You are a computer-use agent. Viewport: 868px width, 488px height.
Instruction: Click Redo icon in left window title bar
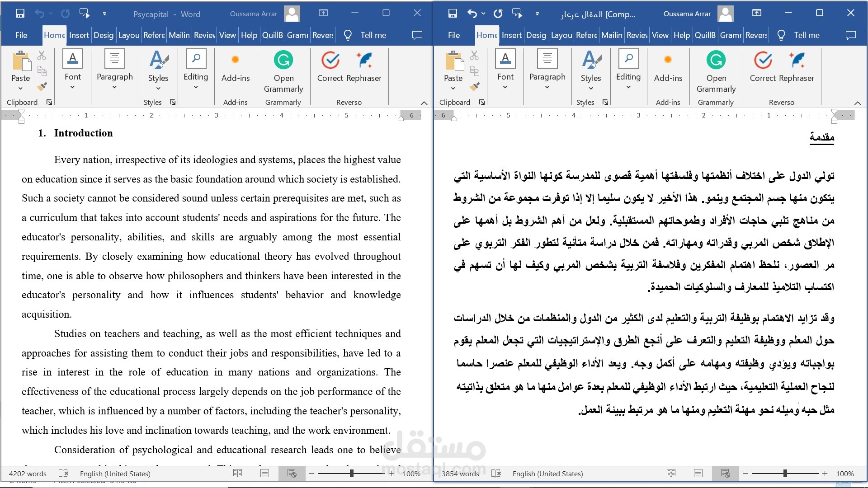[66, 14]
